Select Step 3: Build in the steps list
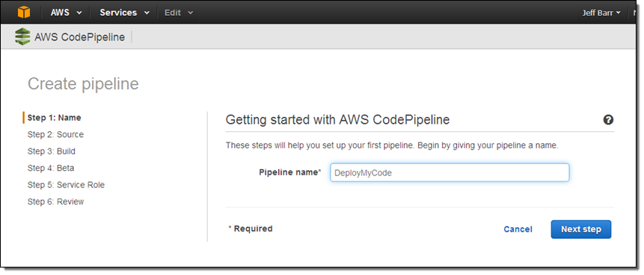Viewport: 644px width, 275px height. [x=52, y=151]
